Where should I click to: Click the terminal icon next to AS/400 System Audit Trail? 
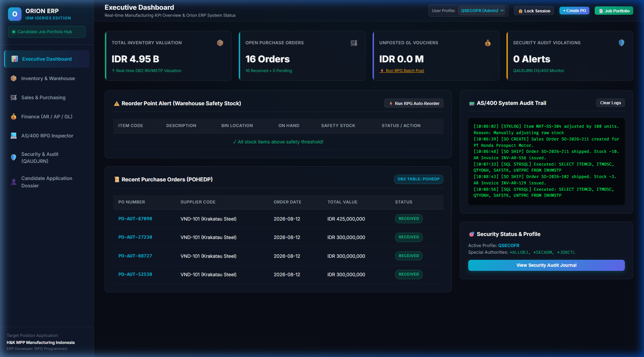(x=472, y=103)
